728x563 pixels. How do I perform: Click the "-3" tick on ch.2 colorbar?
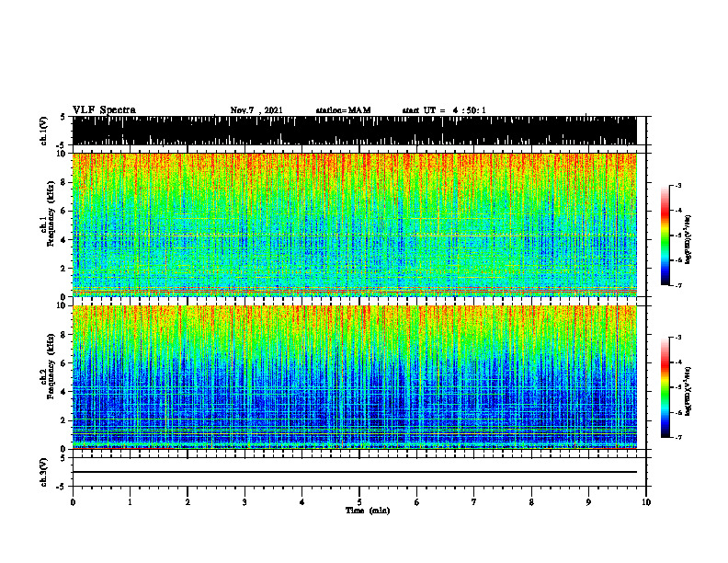click(678, 338)
